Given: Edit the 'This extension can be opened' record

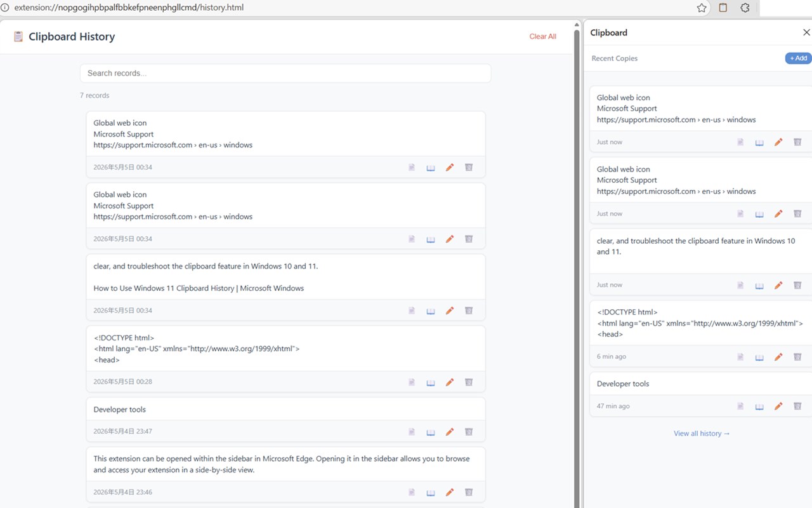Looking at the screenshot, I should tap(450, 492).
